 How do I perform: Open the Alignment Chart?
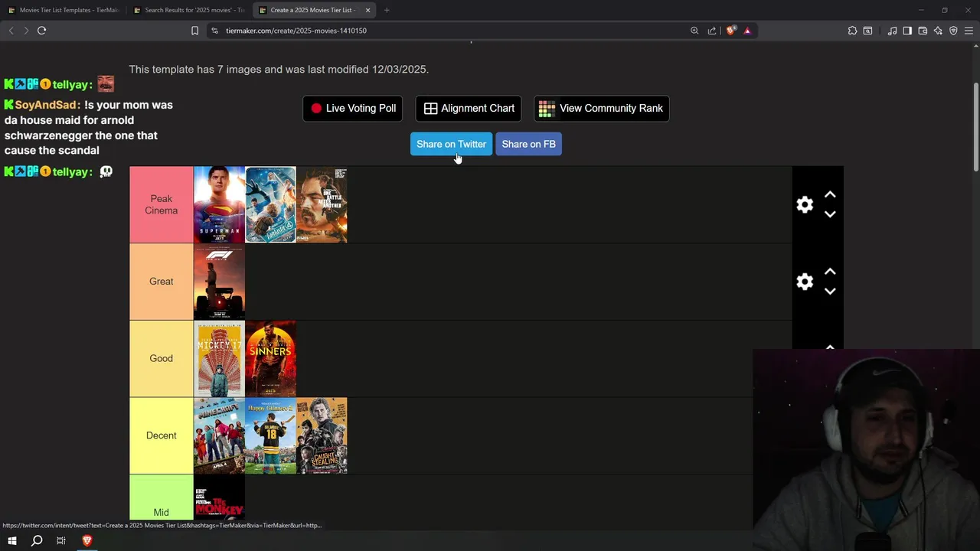[x=469, y=108]
